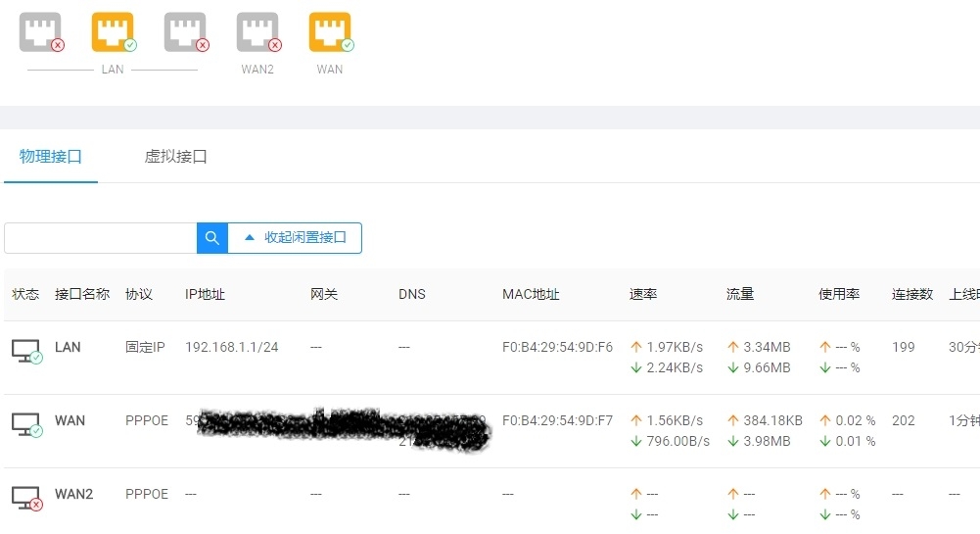Click the LAN row monitor status icon
980x534 pixels.
(x=26, y=351)
